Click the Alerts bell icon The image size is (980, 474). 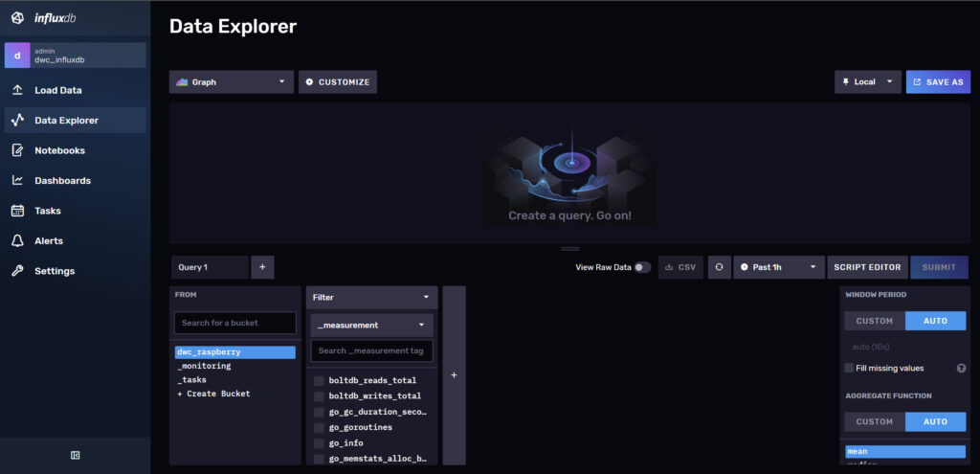[x=17, y=240]
